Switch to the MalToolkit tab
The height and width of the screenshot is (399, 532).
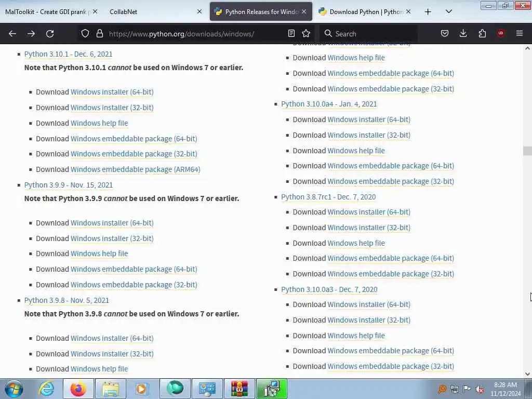(x=46, y=11)
